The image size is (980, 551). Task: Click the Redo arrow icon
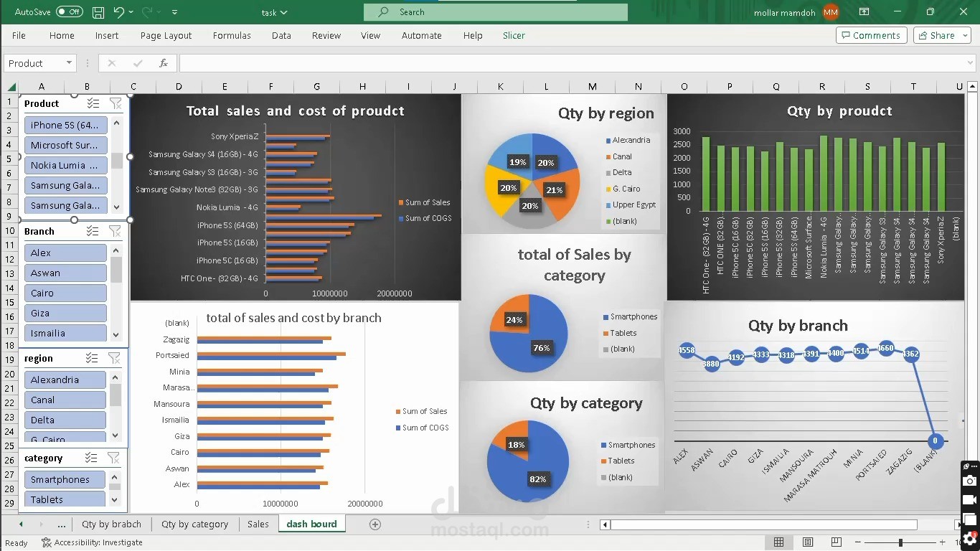[x=147, y=12]
